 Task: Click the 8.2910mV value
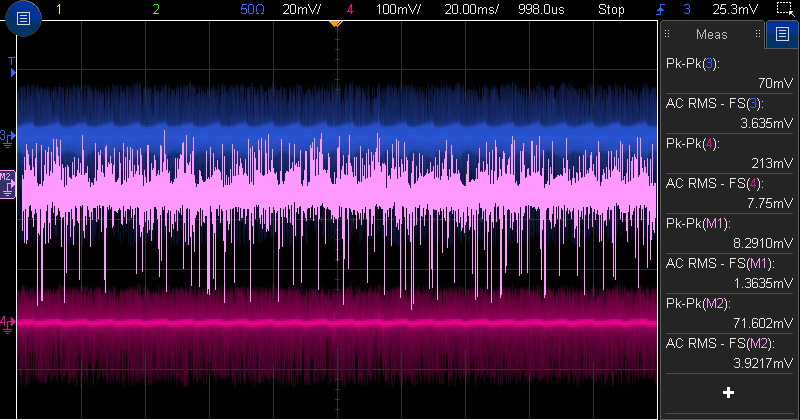coord(763,243)
